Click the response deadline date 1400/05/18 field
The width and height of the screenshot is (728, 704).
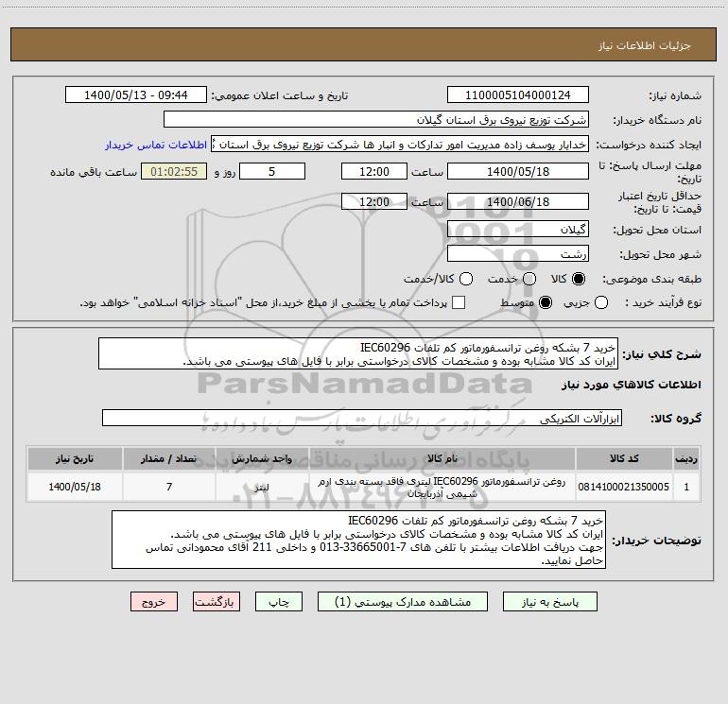pyautogui.click(x=518, y=172)
